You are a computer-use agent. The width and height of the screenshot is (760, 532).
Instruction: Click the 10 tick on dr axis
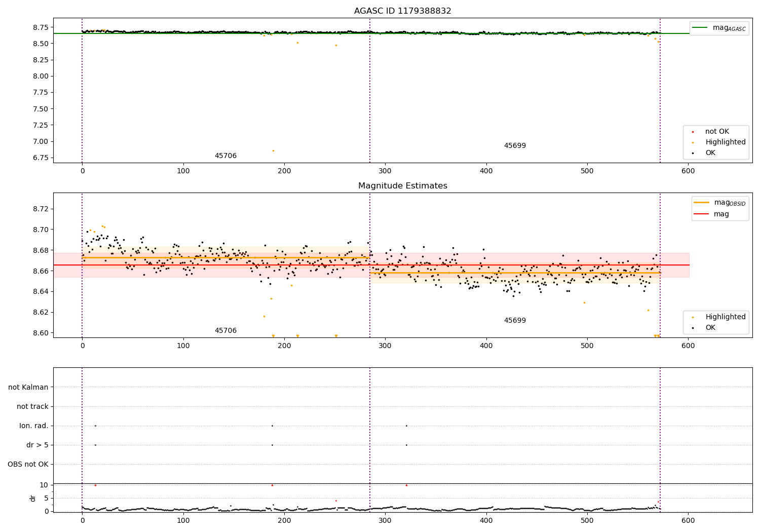tap(44, 485)
